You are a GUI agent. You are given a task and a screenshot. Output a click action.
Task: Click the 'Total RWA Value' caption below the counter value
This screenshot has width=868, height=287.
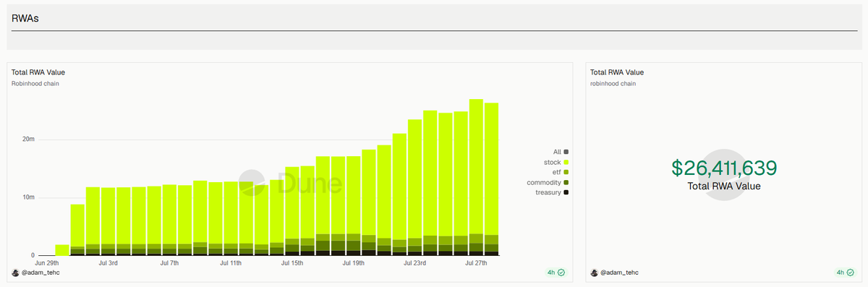(724, 187)
